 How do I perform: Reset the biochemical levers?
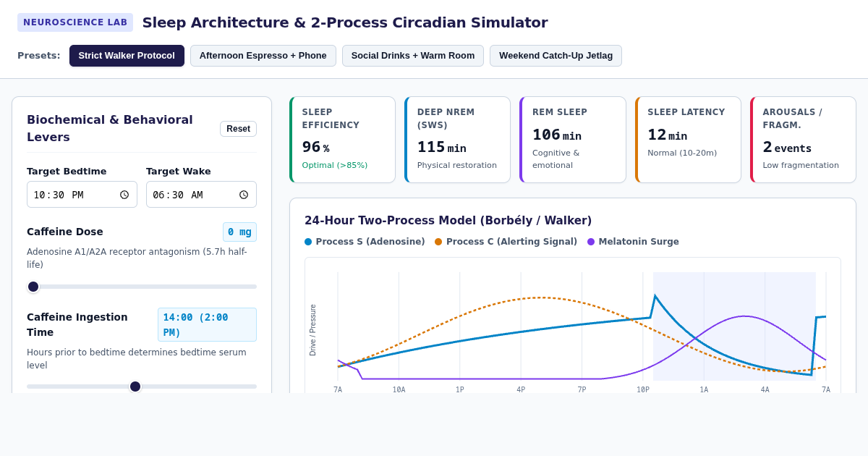click(x=238, y=129)
